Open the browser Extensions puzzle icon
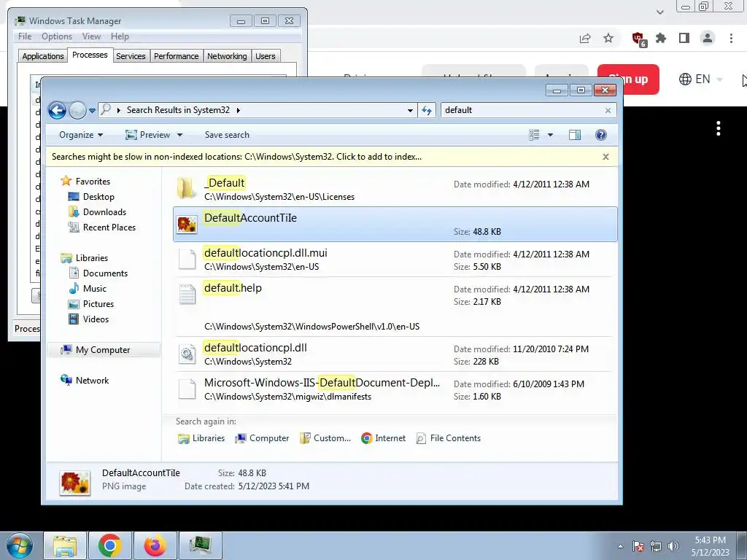This screenshot has height=560, width=747. point(661,38)
